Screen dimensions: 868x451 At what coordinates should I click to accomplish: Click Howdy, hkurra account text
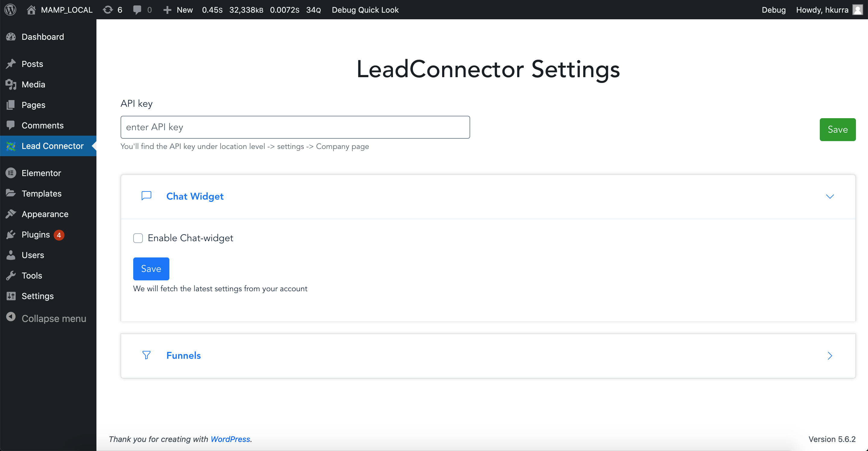[822, 10]
